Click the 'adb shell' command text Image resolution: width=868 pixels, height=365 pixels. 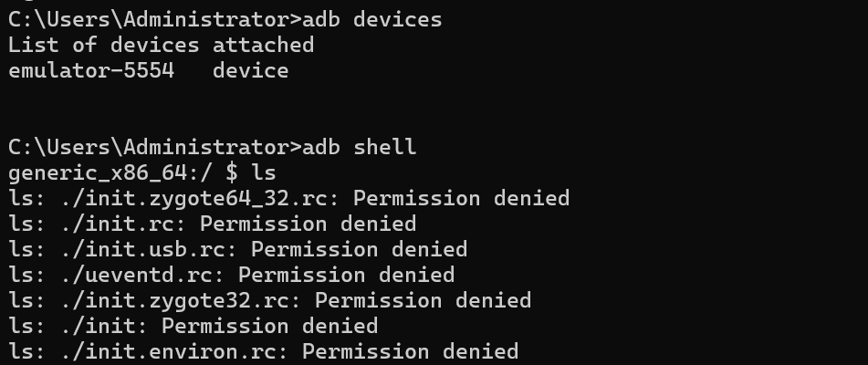(x=360, y=147)
